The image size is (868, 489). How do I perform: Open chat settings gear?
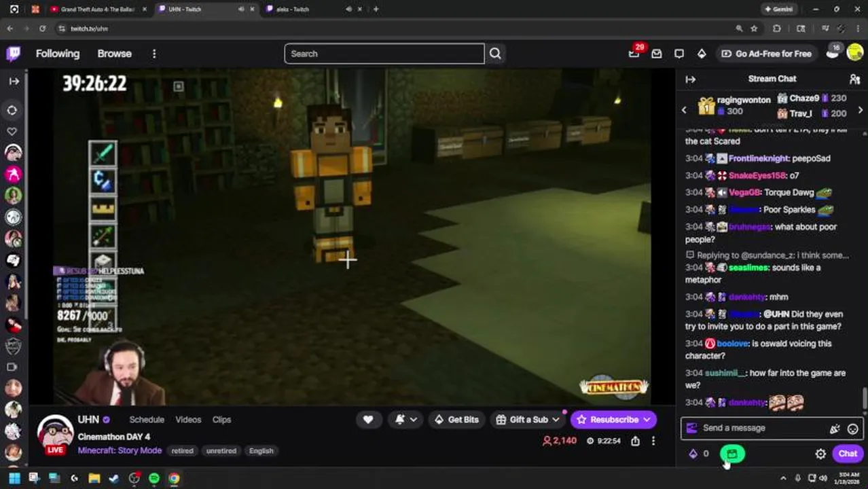[x=820, y=454]
